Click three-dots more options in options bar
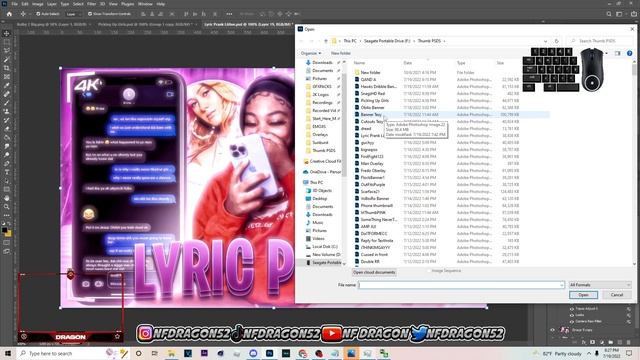This screenshot has width=640, height=360. 229,14
